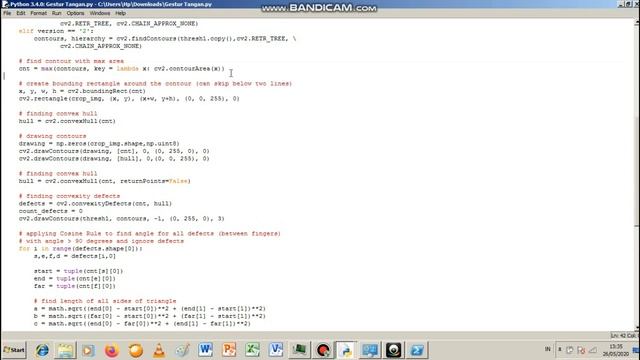Open the Edit menu

(x=21, y=13)
